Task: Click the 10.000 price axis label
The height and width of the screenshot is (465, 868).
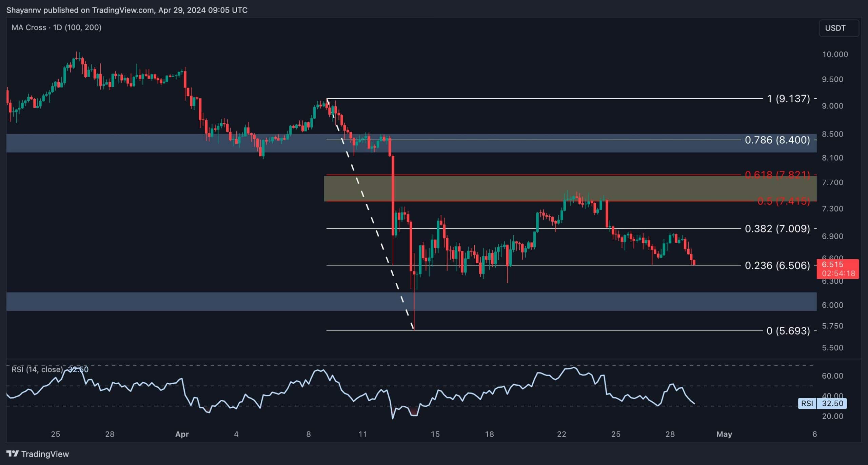Action: [x=835, y=54]
